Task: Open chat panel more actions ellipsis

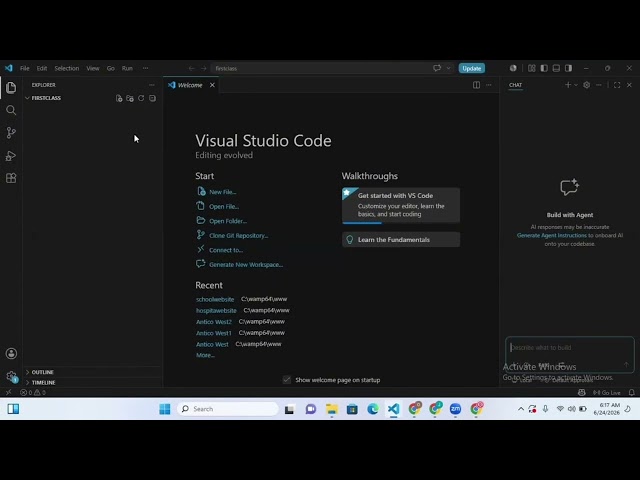Action: [599, 85]
